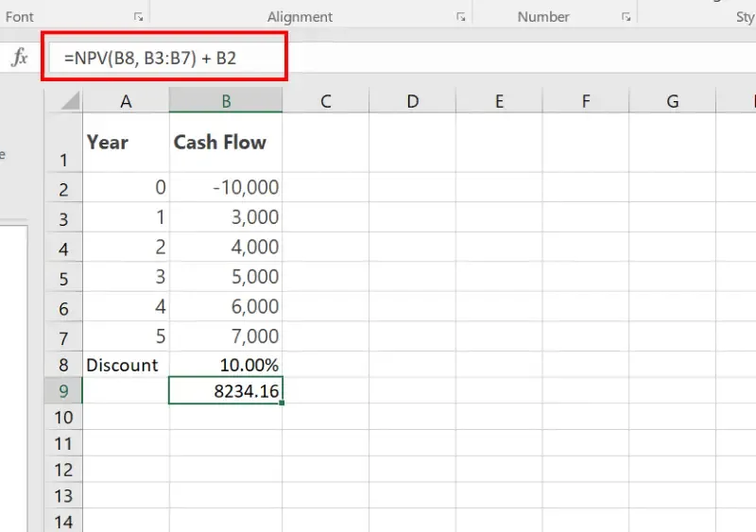This screenshot has height=532, width=756.
Task: Select column C header
Action: pos(325,100)
